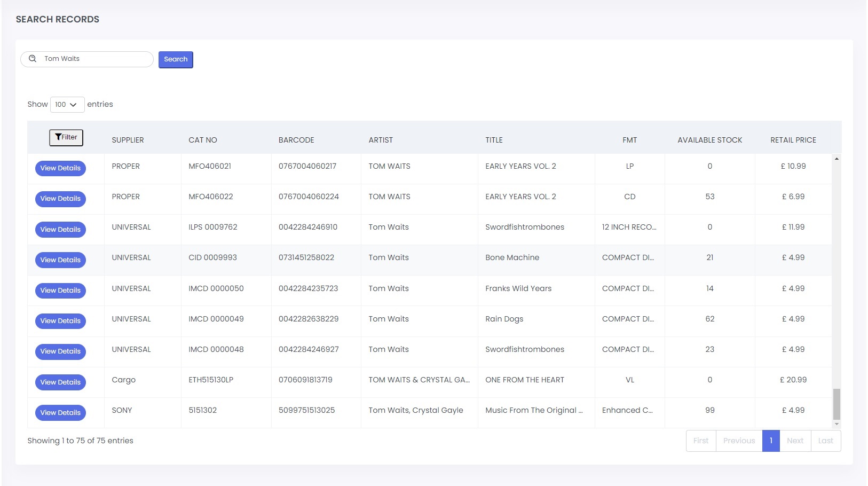Click the Filter funnel button

(x=66, y=137)
